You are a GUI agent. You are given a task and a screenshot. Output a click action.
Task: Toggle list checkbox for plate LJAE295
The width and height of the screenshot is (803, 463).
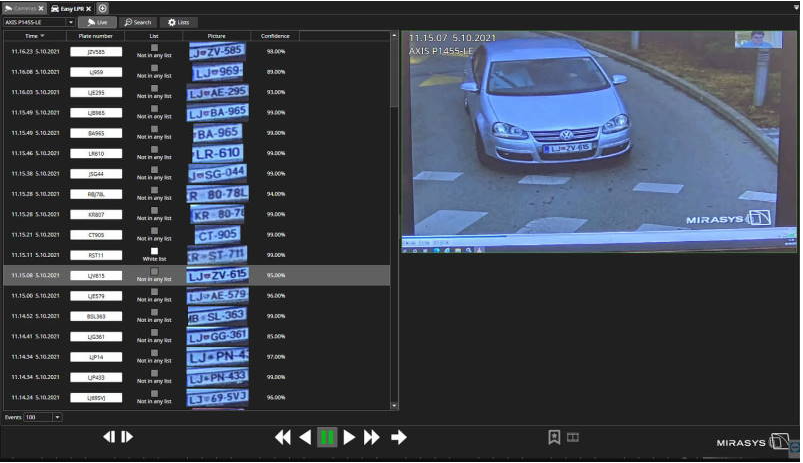pos(154,87)
